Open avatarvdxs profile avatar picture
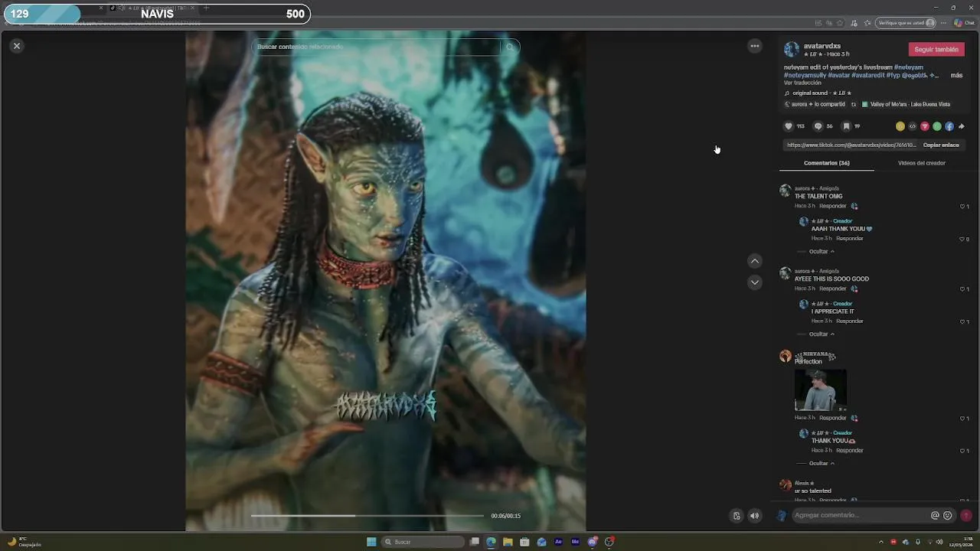 (x=792, y=50)
